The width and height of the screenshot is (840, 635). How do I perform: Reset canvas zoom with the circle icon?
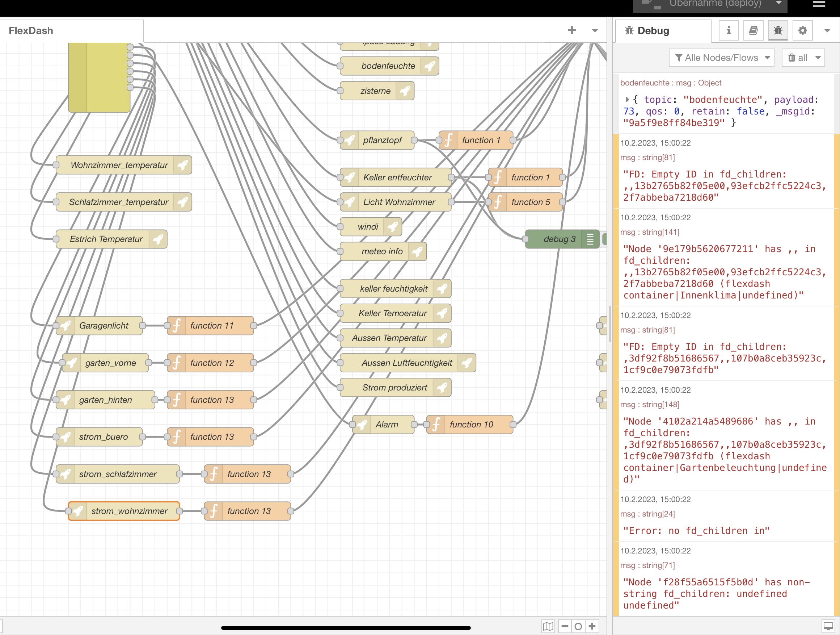click(578, 626)
